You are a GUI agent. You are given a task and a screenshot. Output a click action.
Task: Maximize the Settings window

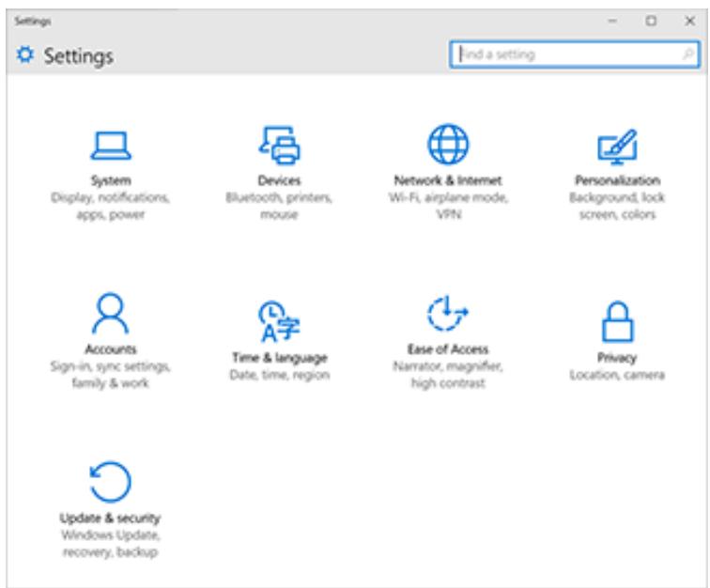(651, 21)
